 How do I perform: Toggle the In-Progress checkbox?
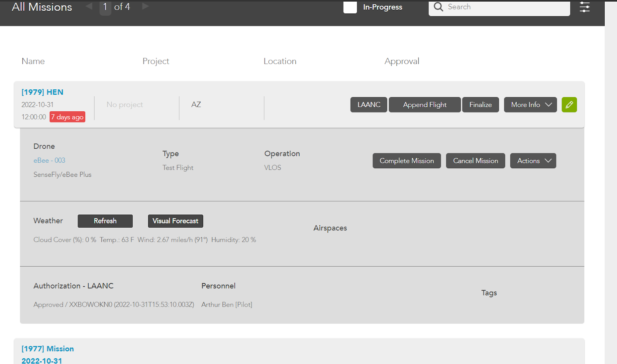tap(350, 7)
